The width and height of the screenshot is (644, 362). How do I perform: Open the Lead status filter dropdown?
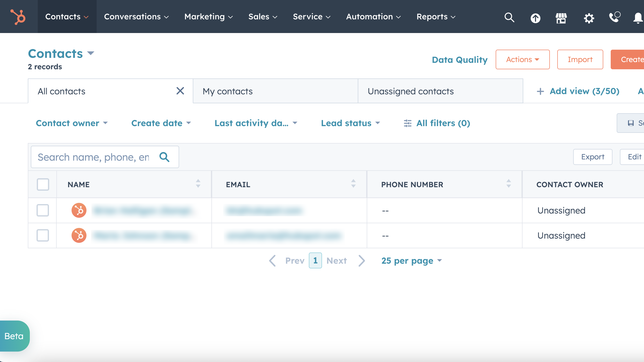point(350,123)
